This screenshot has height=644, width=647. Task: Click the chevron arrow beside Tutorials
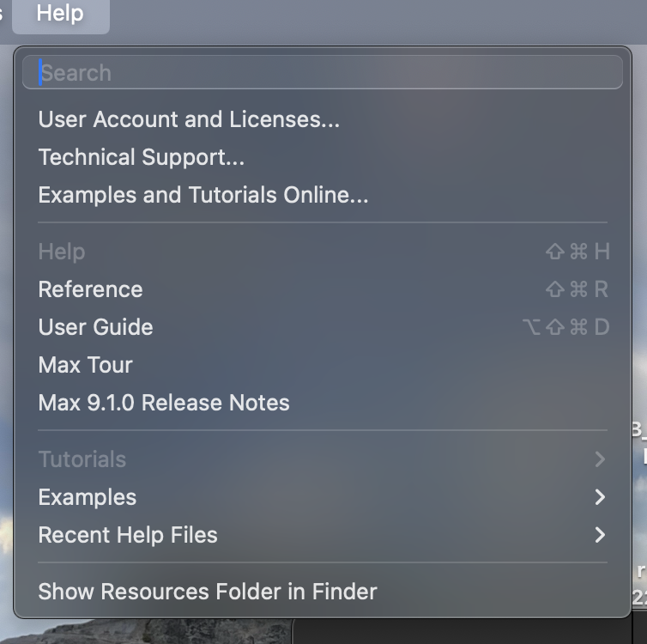[600, 459]
